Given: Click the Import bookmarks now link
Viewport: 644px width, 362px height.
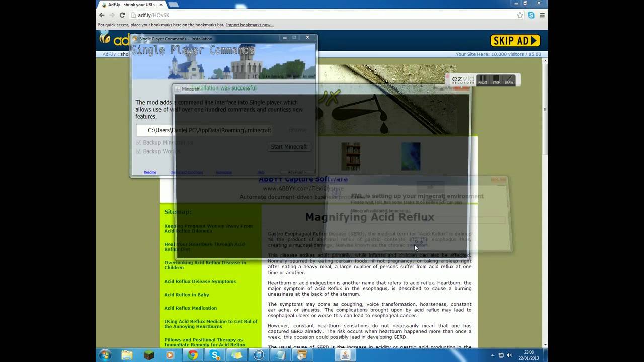Looking at the screenshot, I should [250, 25].
